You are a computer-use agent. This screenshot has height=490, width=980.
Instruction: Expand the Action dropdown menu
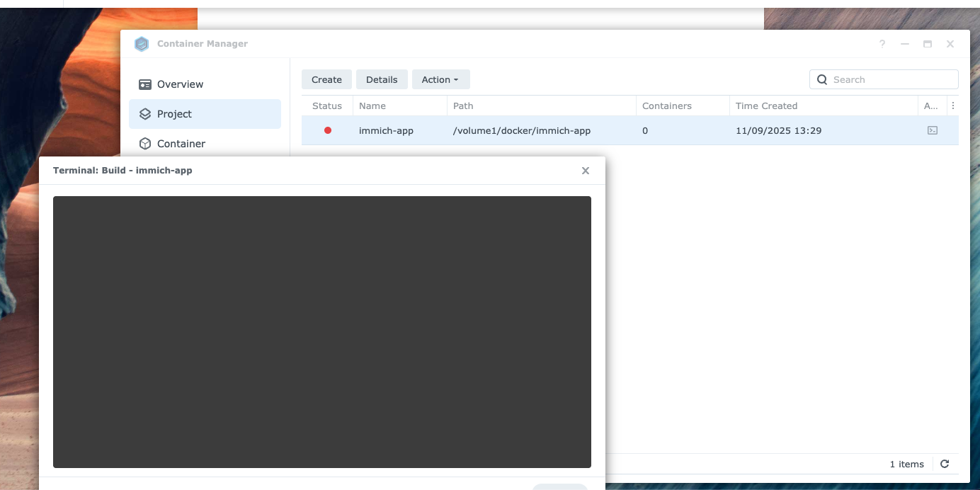[x=440, y=79]
